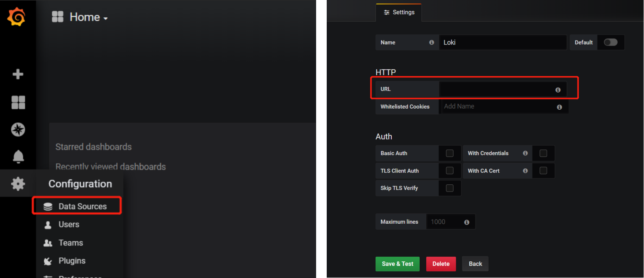Click the Plugins plug icon

[48, 261]
